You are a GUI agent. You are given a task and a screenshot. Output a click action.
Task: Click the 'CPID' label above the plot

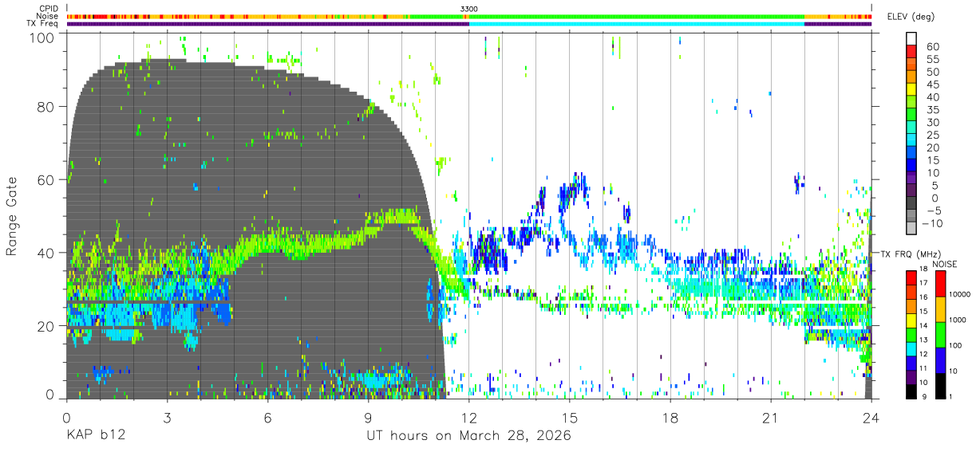pyautogui.click(x=48, y=9)
